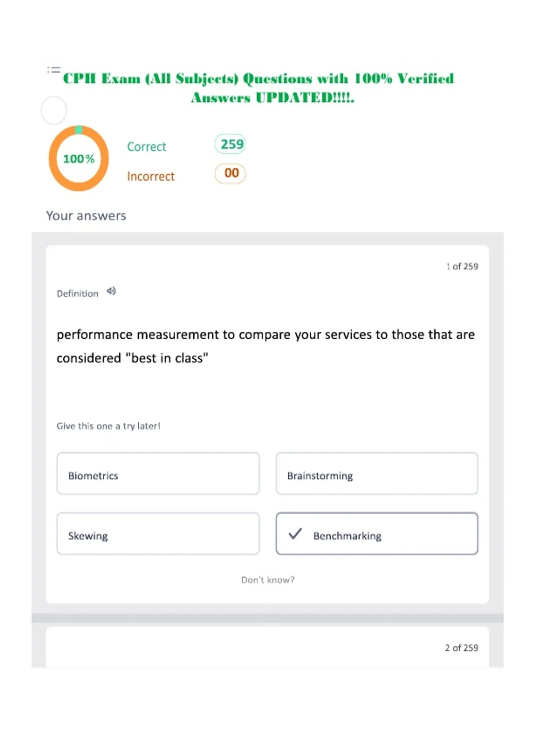Screen dimensions: 534x756
Task: Click the Correct label
Action: click(x=146, y=147)
